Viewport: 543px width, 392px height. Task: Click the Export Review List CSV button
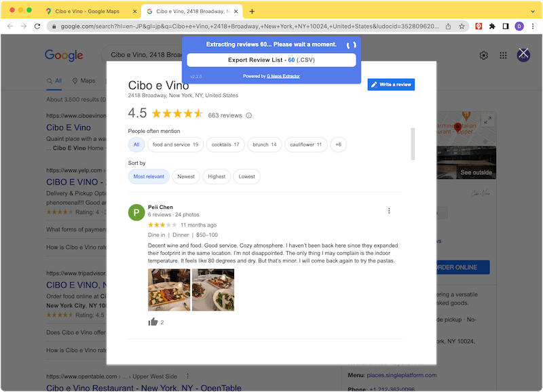[x=271, y=60]
